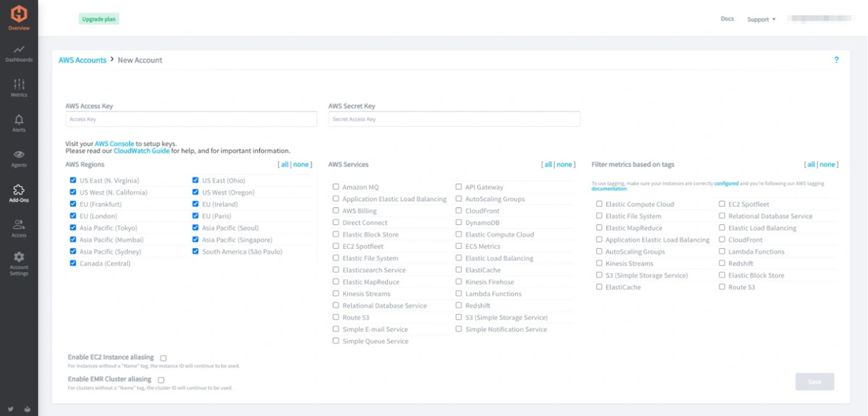Open the Overview icon in the sidebar
This screenshot has width=868, height=416.
pos(19,17)
